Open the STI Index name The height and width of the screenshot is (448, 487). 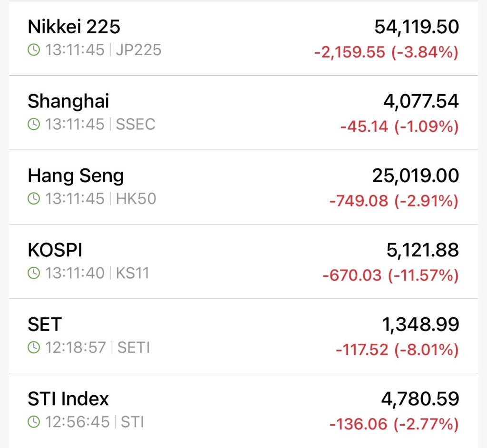click(68, 399)
